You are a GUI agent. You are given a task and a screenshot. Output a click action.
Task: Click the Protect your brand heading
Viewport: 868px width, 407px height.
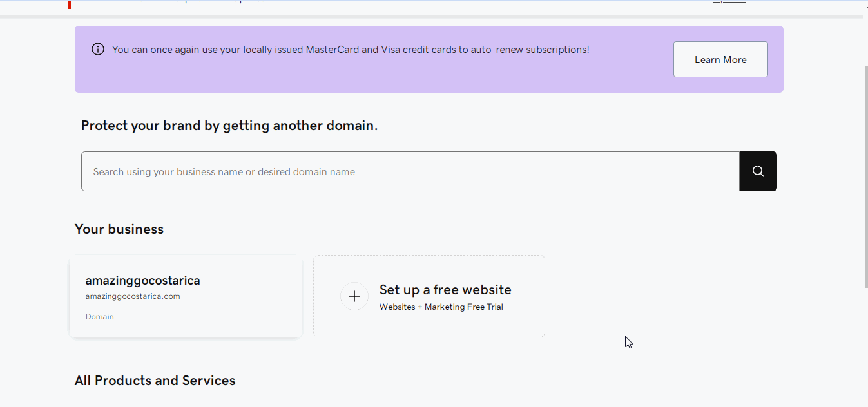[229, 126]
